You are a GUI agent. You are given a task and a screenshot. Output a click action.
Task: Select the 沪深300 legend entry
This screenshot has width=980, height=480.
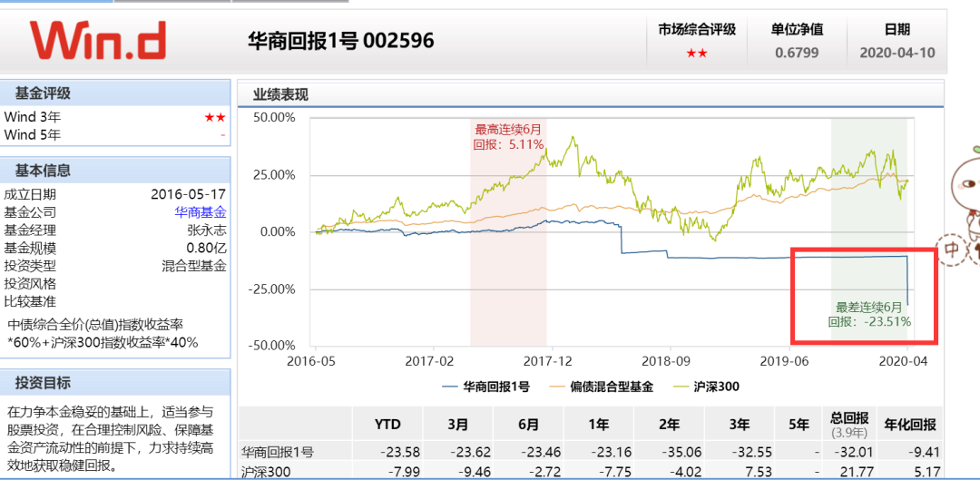coord(708,387)
